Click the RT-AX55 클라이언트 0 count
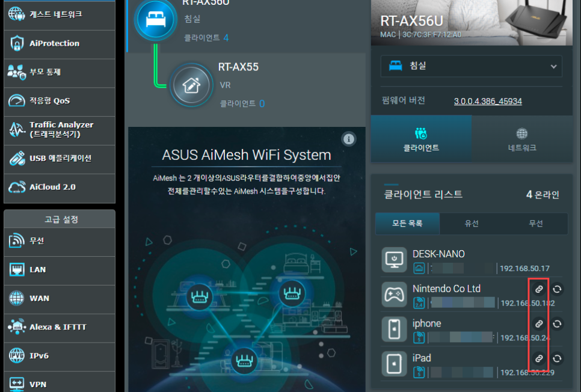The width and height of the screenshot is (581, 392). pos(242,103)
